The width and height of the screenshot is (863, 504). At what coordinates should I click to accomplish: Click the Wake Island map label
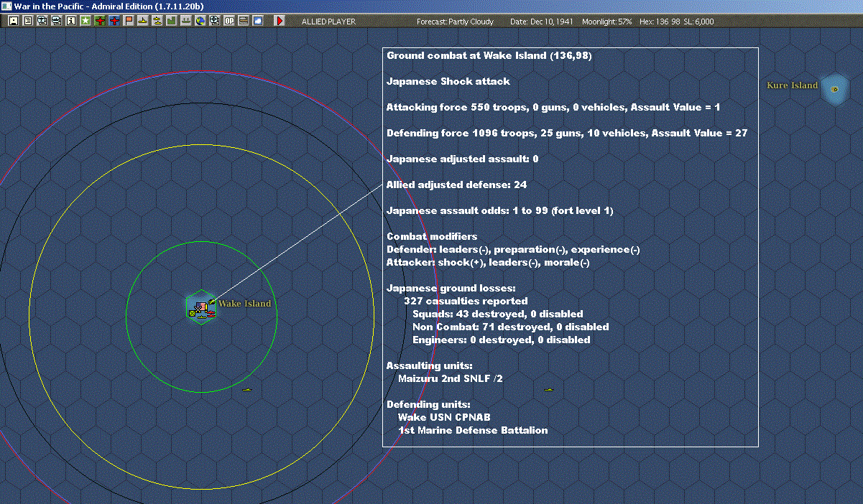[245, 304]
